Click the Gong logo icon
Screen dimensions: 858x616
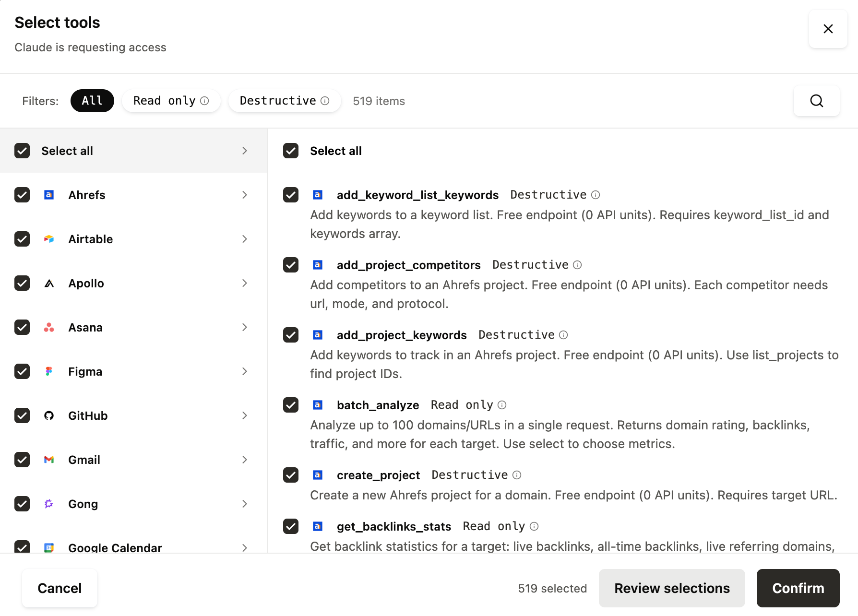49,504
